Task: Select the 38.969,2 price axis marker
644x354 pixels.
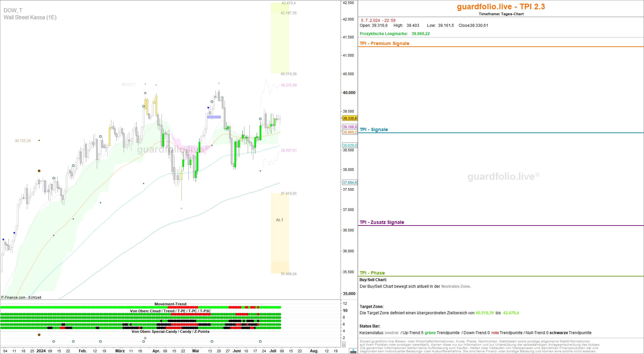Action: pyautogui.click(x=350, y=132)
